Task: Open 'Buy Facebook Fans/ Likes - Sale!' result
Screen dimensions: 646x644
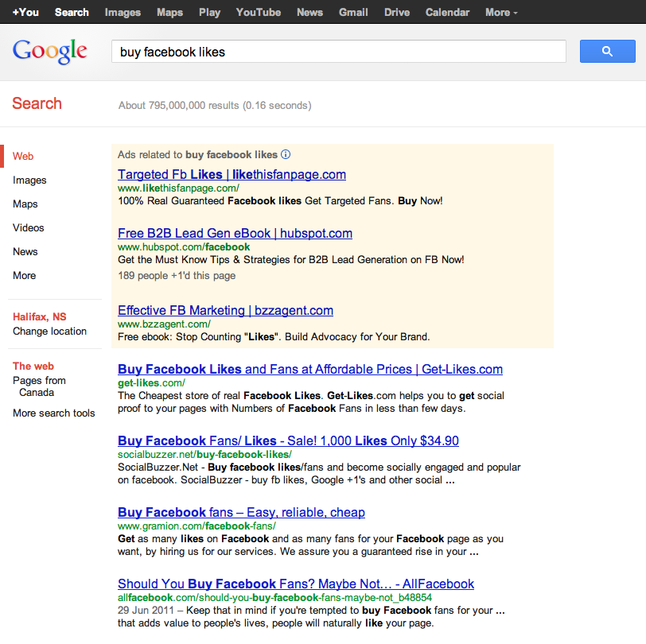Action: pos(288,440)
